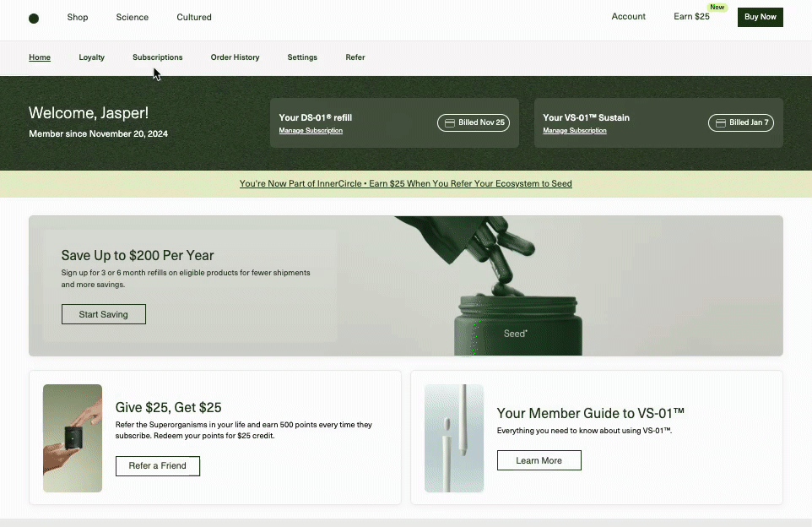Click the hands holding jar thumbnail

click(x=73, y=438)
